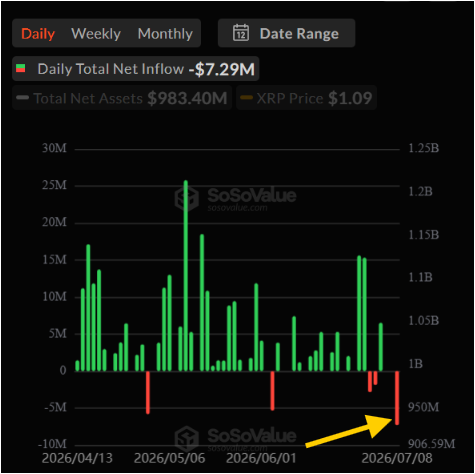Toggle the XRP Price series

coord(306,98)
